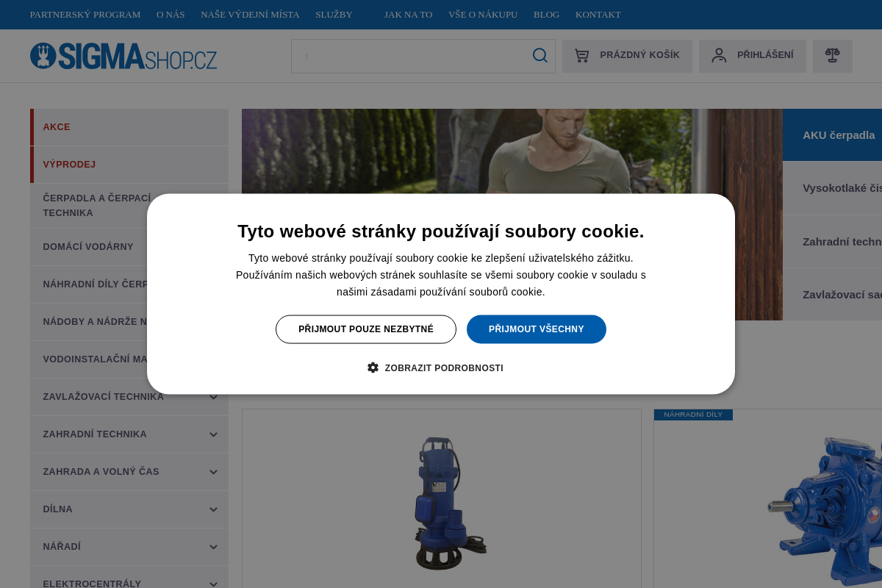Expand the Dílna category chevron
The height and width of the screenshot is (588, 882).
213,509
